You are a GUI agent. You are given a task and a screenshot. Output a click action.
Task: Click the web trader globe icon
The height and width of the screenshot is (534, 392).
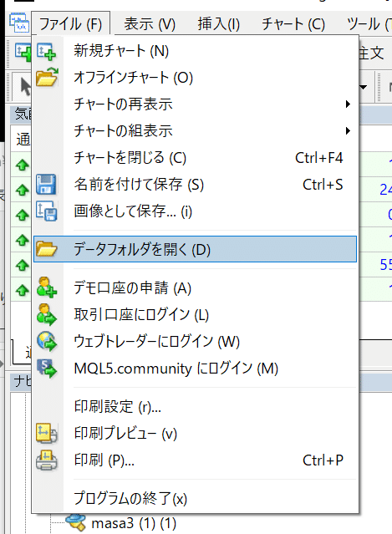47,341
